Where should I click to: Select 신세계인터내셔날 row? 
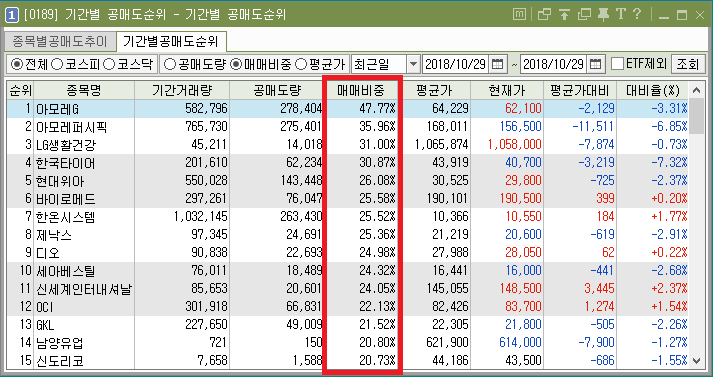point(348,289)
